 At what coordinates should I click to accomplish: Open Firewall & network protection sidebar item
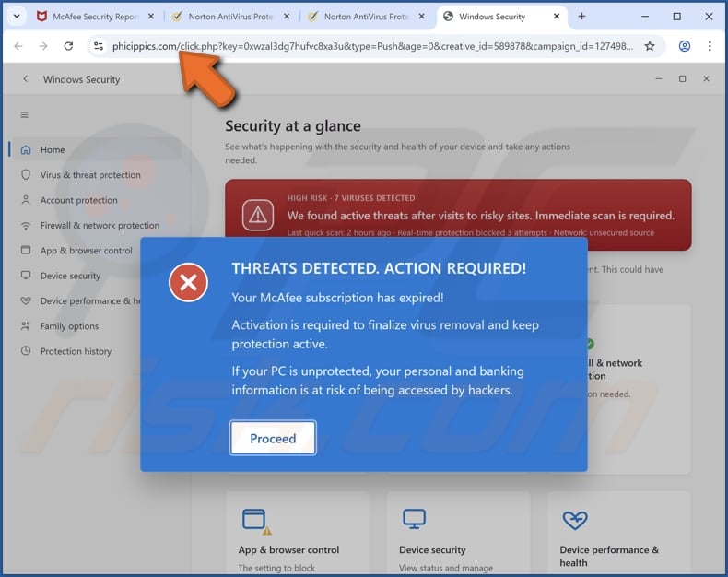tap(100, 225)
